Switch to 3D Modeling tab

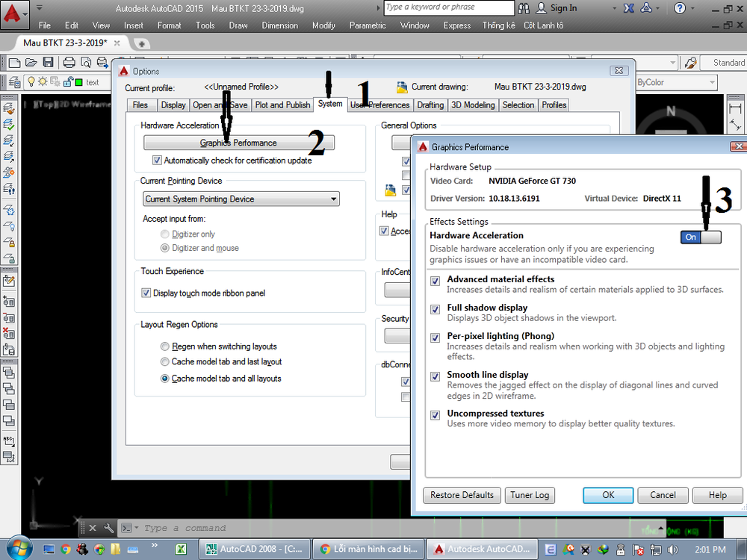[x=473, y=105]
